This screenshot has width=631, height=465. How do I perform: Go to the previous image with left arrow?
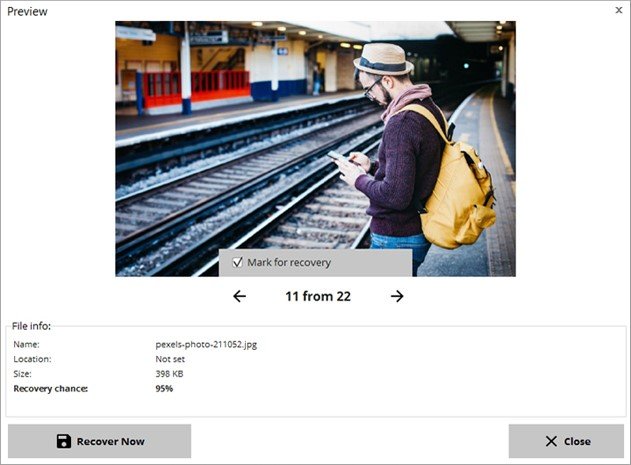click(239, 296)
